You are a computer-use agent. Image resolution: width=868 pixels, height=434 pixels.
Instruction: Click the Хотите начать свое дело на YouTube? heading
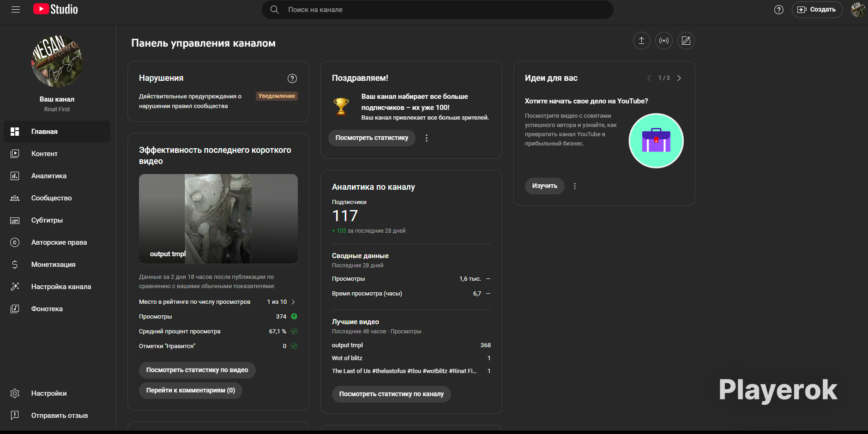[586, 101]
